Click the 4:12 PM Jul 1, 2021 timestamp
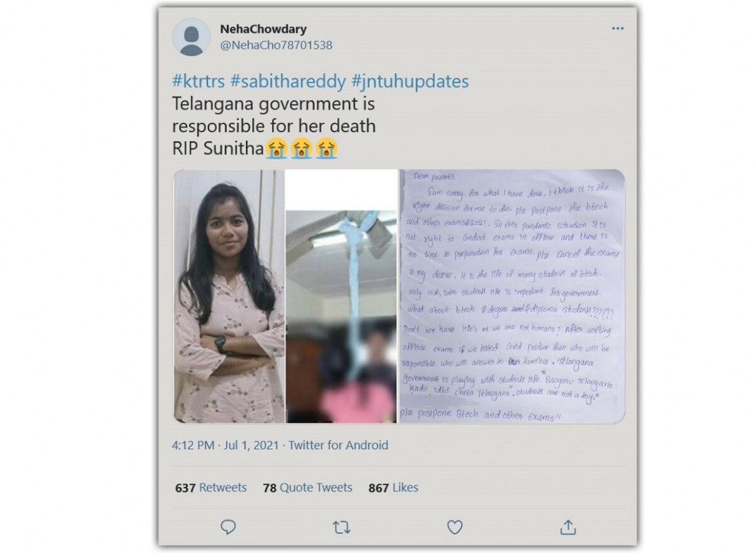756x553 pixels. click(226, 445)
